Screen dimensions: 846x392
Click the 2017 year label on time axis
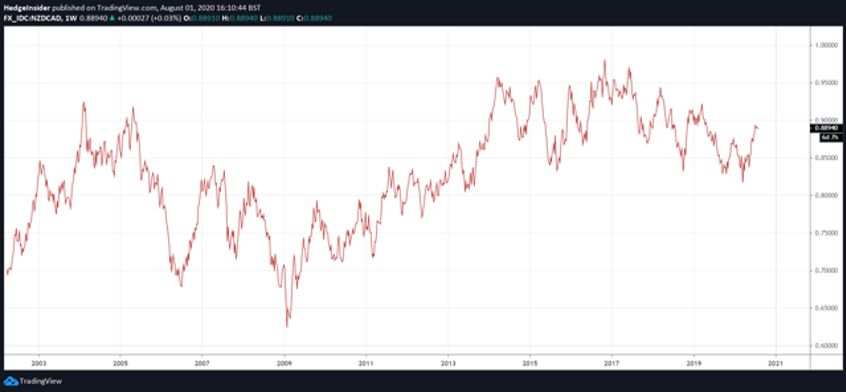[612, 363]
